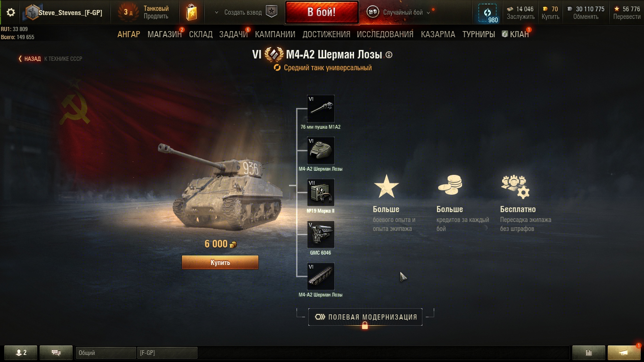Open the chat channels icon
Screen dimensions: 644x362
click(56, 353)
